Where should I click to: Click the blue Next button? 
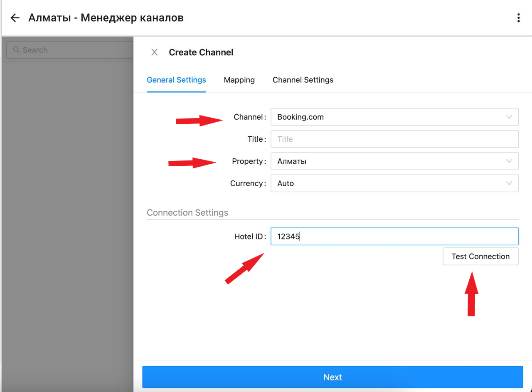tap(332, 377)
